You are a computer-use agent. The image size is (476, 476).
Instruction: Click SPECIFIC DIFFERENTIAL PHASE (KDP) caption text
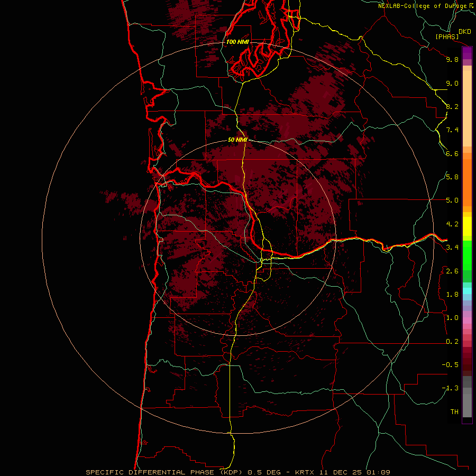tap(163, 472)
